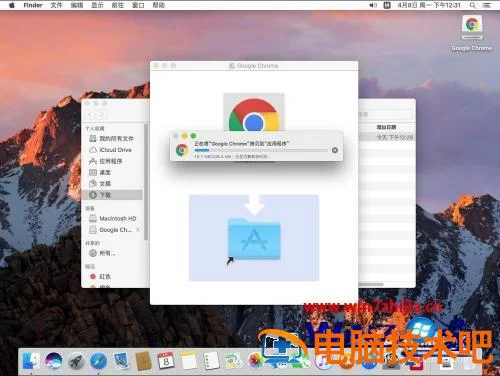
Task: Select iCloud Drive in Finder sidebar
Action: tap(112, 150)
